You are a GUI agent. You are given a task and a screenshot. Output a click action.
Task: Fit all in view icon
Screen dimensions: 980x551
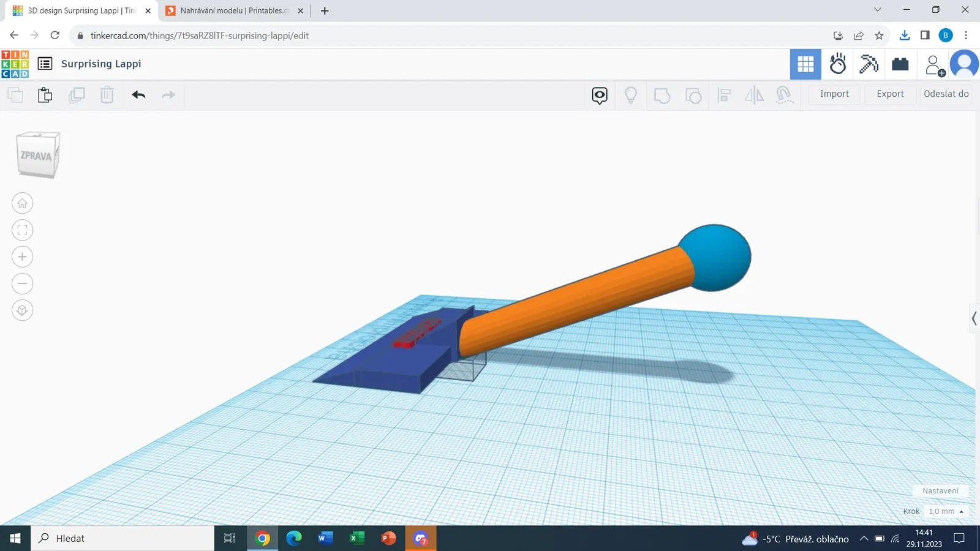pos(23,230)
